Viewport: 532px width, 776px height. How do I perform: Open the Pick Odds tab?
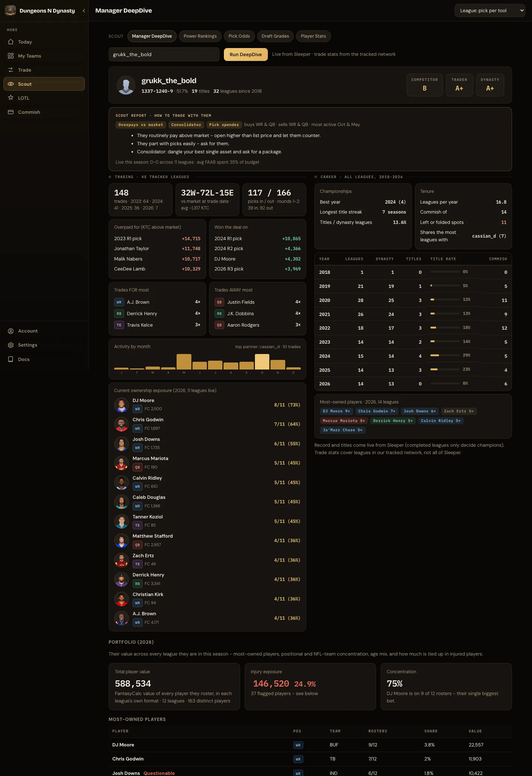(239, 36)
